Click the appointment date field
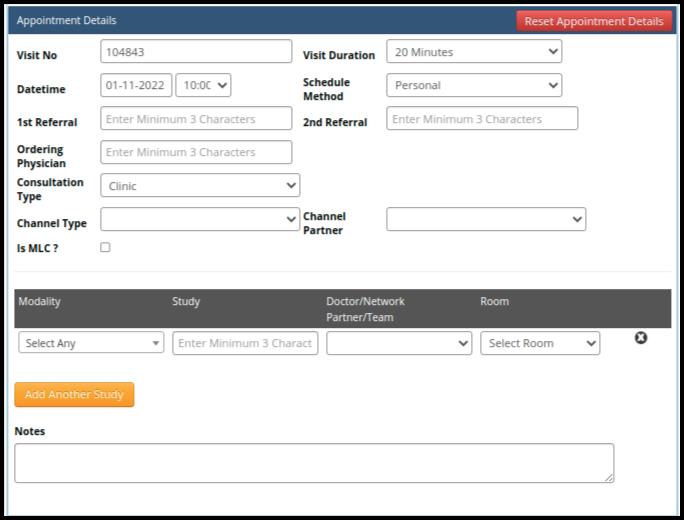Screen dimensions: 684x520 136,85
